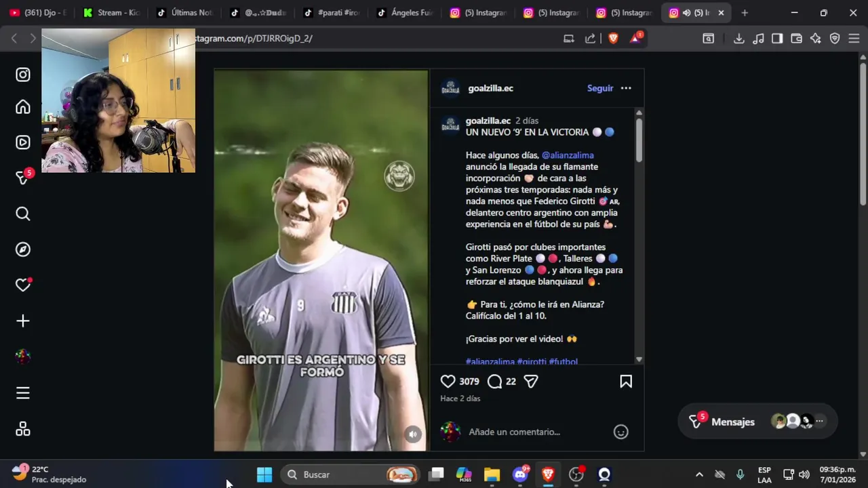The width and height of the screenshot is (868, 488).
Task: Open Discord from the taskbar
Action: click(x=520, y=474)
